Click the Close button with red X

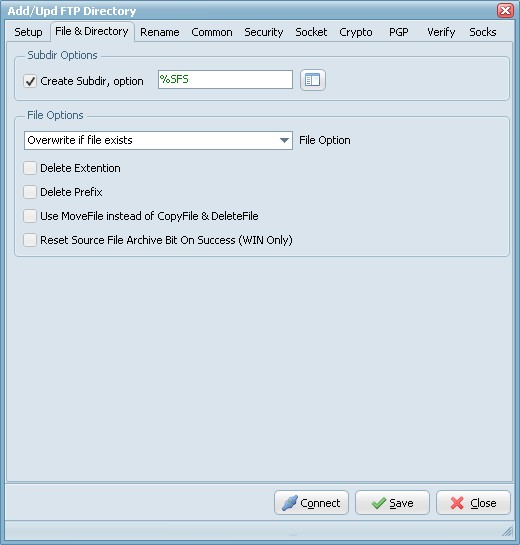[x=473, y=503]
